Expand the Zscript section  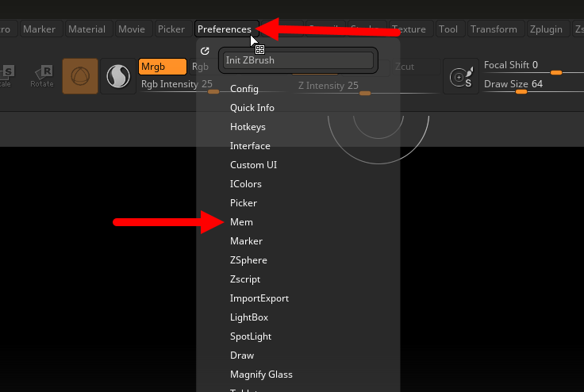pyautogui.click(x=245, y=279)
